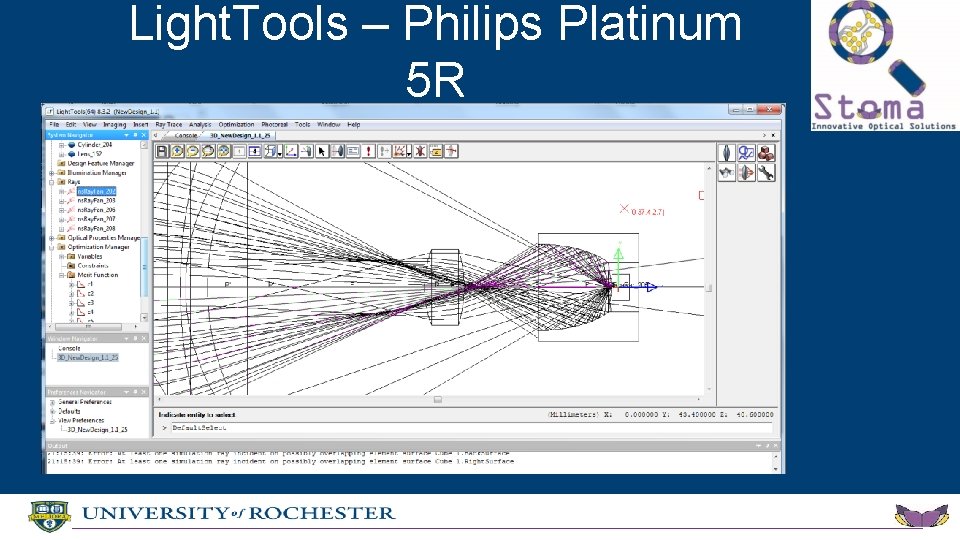Select nsRayFan_206 in the tree
Viewport: 960px width, 540px height.
tap(96, 210)
